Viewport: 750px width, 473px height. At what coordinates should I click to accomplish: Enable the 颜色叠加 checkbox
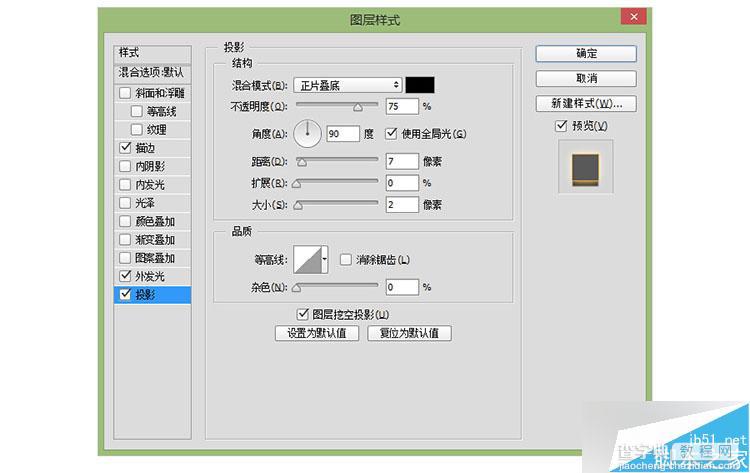click(125, 221)
